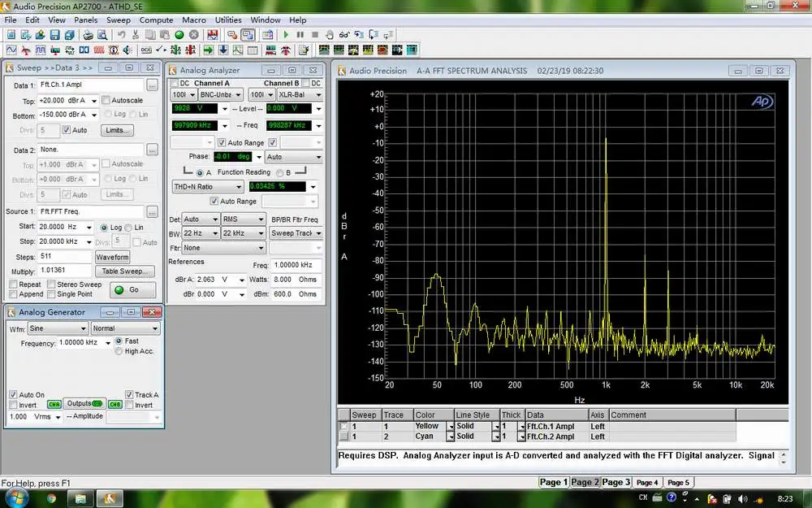Open the 22 kHz bandwidth dropdown

(x=244, y=233)
